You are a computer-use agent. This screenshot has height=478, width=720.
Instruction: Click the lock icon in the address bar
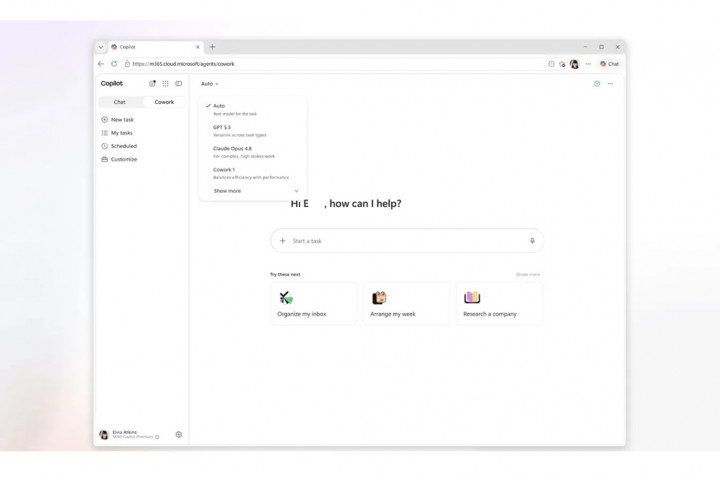[x=127, y=64]
